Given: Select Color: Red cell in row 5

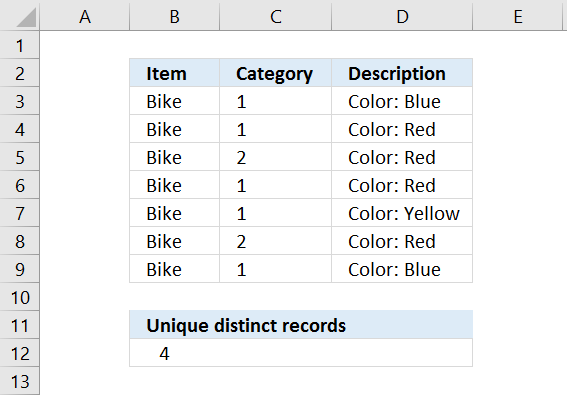Looking at the screenshot, I should click(402, 157).
